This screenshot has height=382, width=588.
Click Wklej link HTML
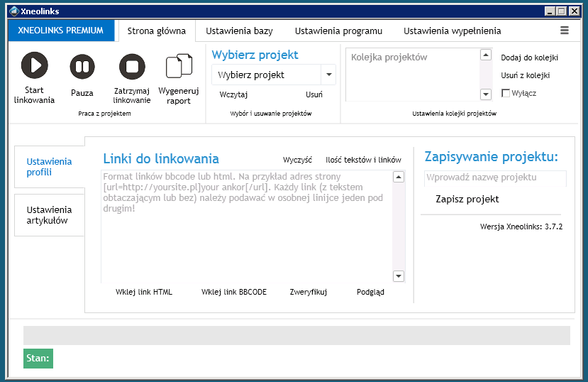click(x=144, y=292)
